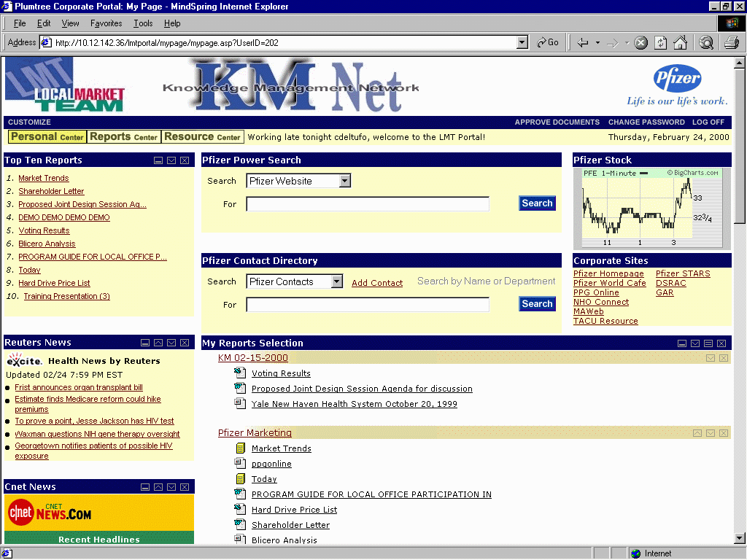Remove the Top Ten Reports gadget

[185, 160]
